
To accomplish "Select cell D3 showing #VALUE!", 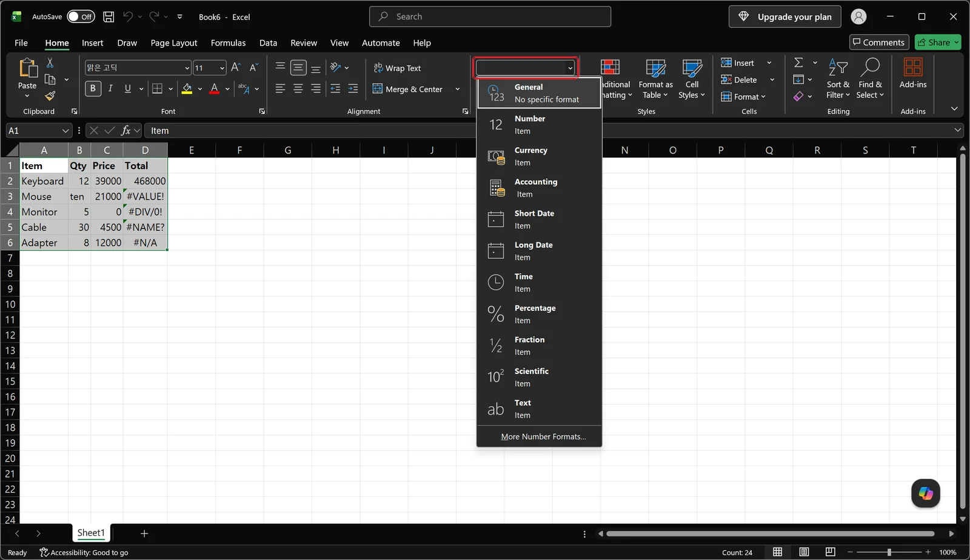I will click(145, 196).
